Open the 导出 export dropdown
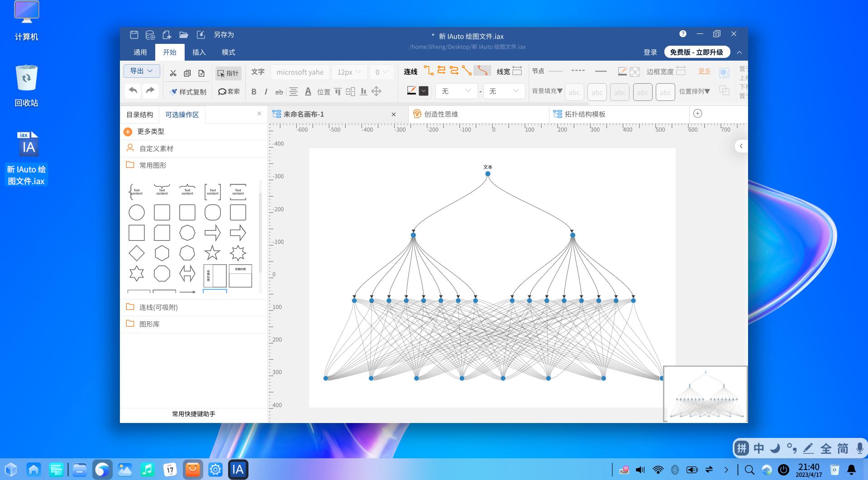Screen dimensions: 868x480 point(142,71)
